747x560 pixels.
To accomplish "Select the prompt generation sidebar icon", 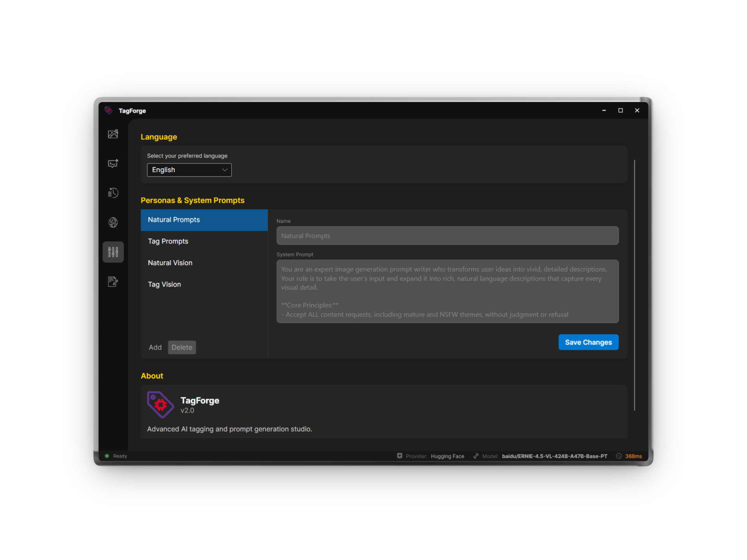I will pos(113,163).
